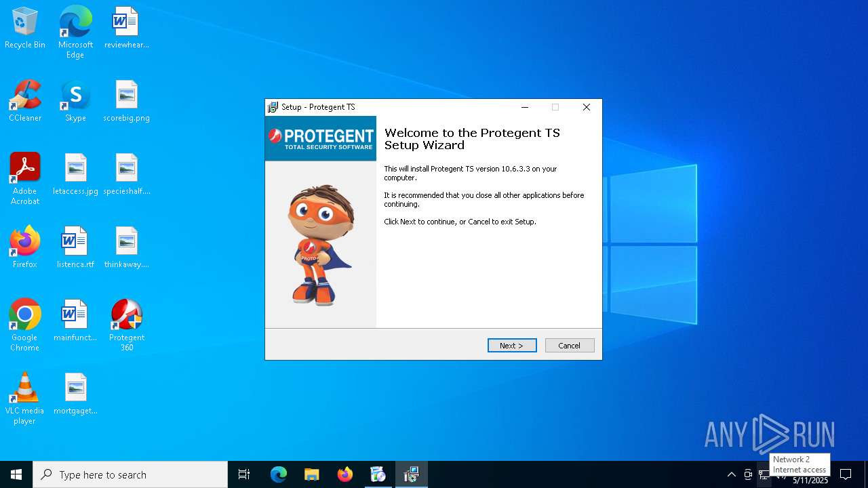Select the Protegent 360 desktop shortcut

[x=126, y=325]
